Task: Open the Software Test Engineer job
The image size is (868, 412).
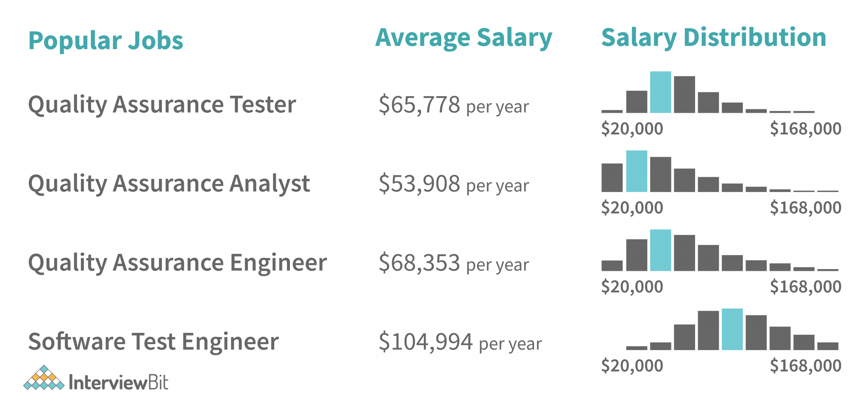Action: tap(153, 342)
